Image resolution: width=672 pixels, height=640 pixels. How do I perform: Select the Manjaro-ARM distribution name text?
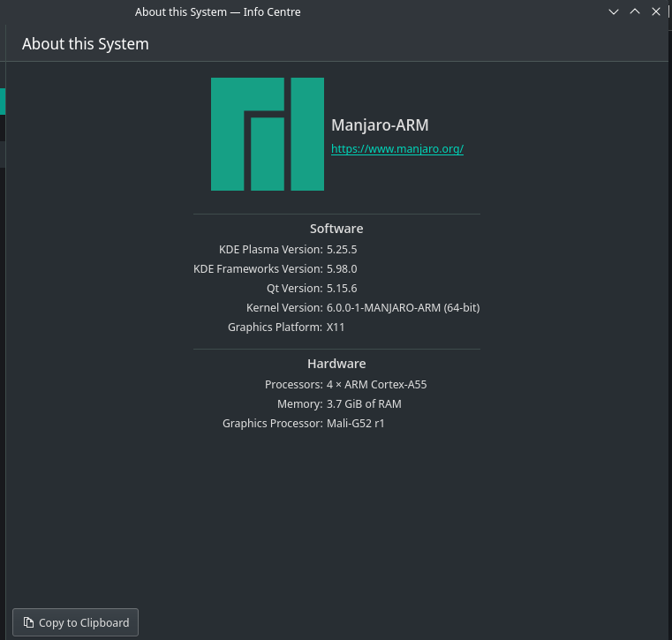coord(379,125)
